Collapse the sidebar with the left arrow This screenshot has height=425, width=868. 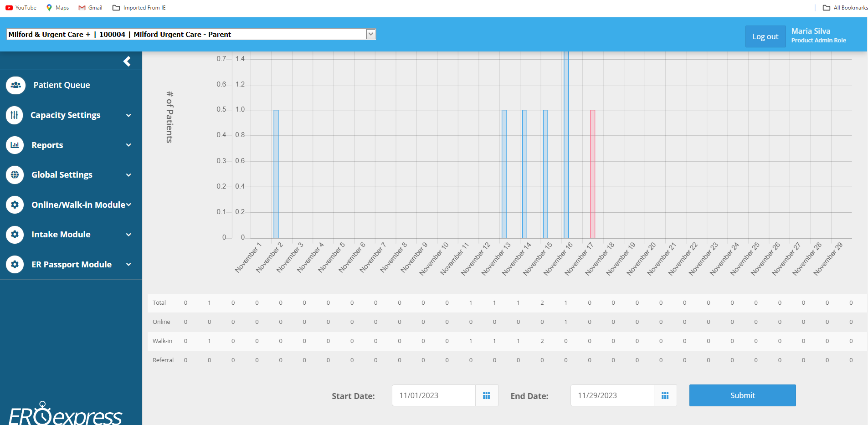pos(127,61)
